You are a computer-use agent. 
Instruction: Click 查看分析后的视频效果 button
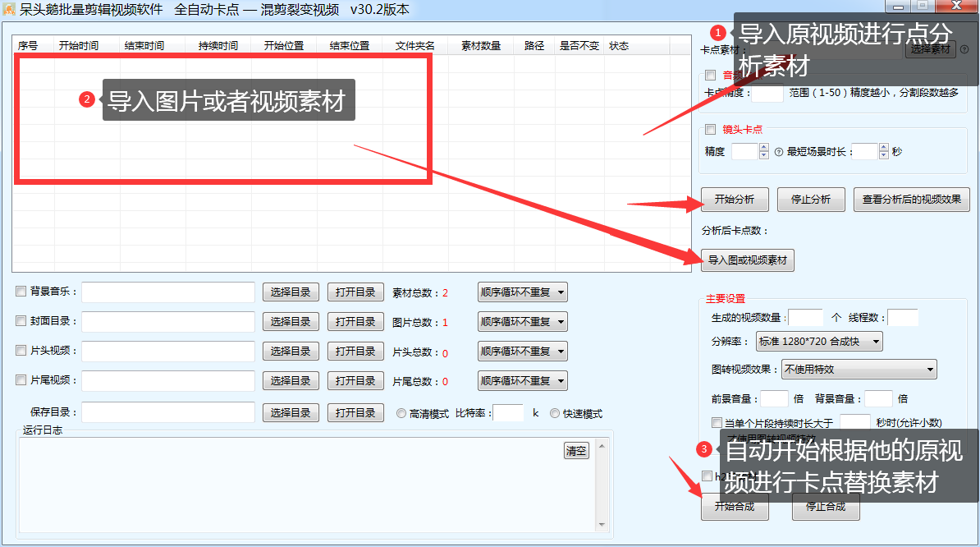click(912, 200)
